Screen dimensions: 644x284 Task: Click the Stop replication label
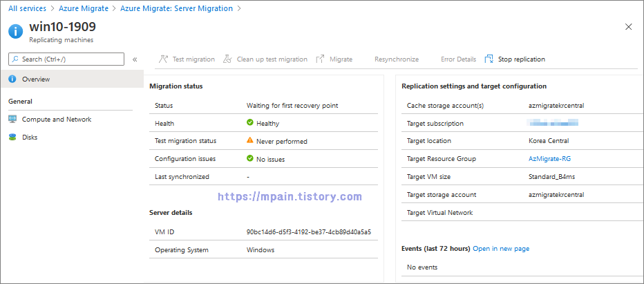pos(522,59)
